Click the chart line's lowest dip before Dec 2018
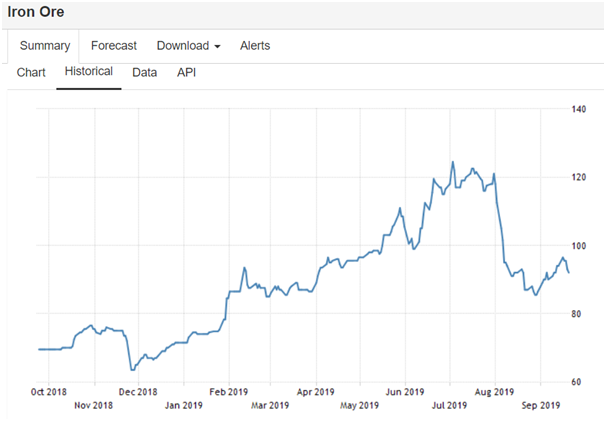 [x=132, y=369]
